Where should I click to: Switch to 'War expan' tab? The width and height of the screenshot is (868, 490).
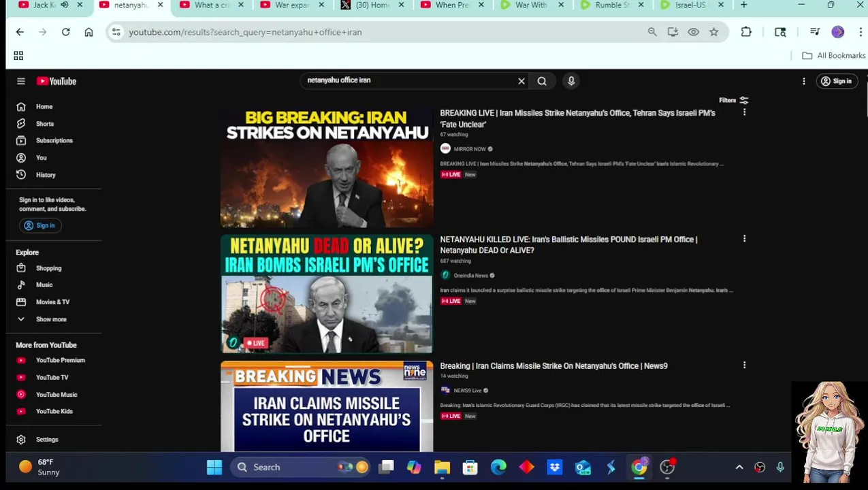tap(291, 5)
